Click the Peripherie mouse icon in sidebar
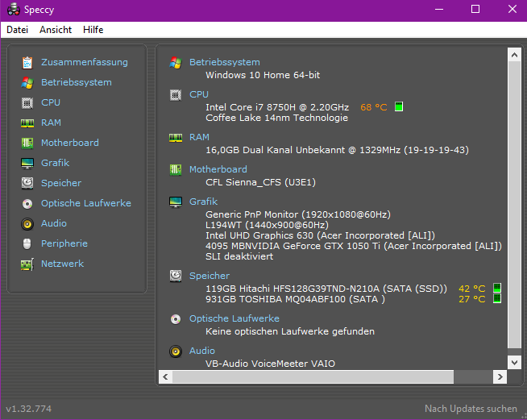 [27, 243]
